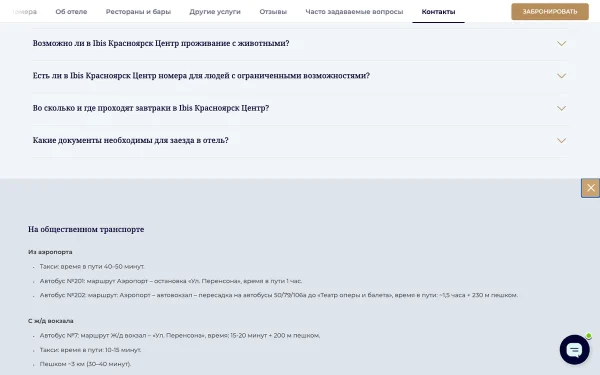Go to «Рестораны и бары» tab

coord(139,12)
